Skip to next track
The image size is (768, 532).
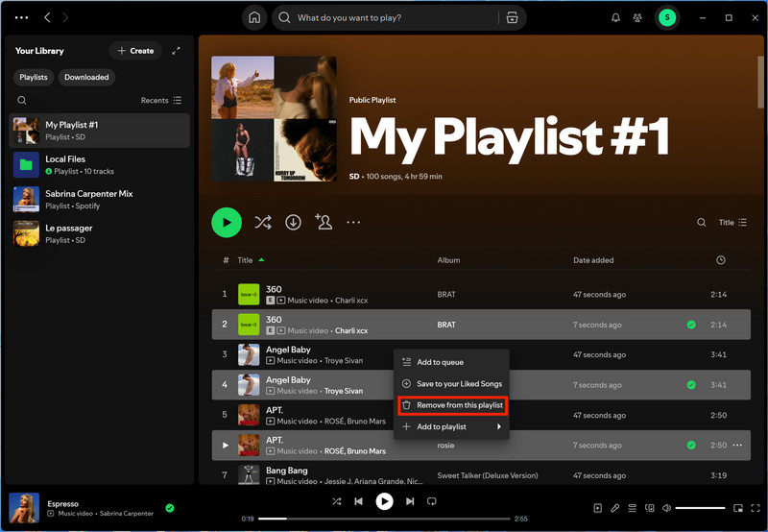coord(410,501)
